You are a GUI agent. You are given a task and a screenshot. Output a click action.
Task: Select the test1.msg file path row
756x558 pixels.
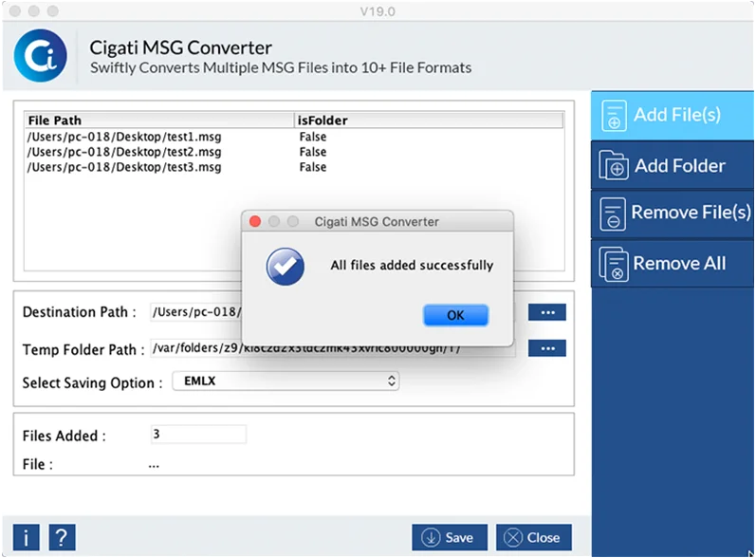[294, 137]
